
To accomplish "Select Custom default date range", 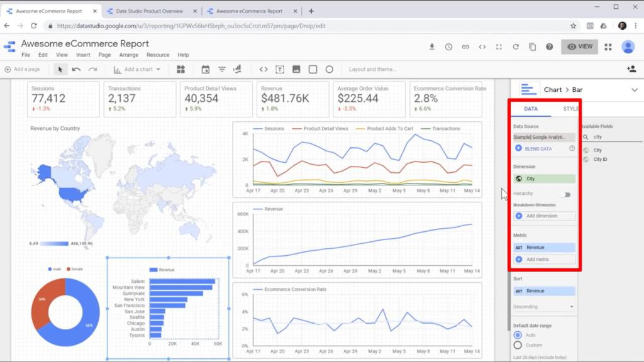I will coord(518,345).
